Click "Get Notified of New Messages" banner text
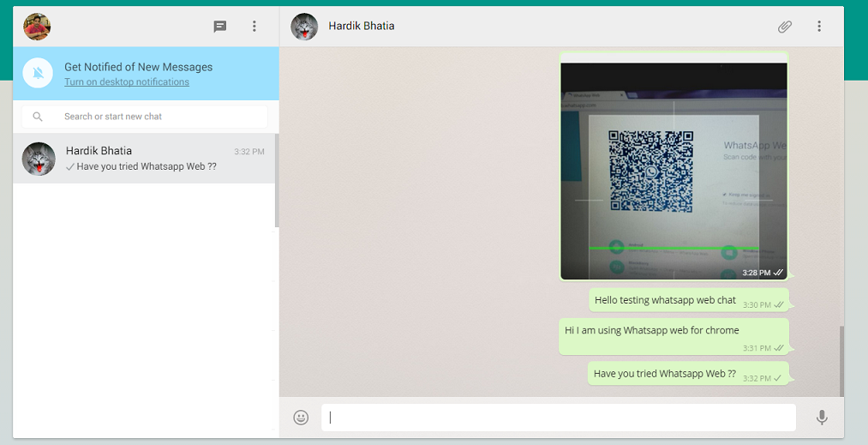This screenshot has height=445, width=868. click(139, 67)
